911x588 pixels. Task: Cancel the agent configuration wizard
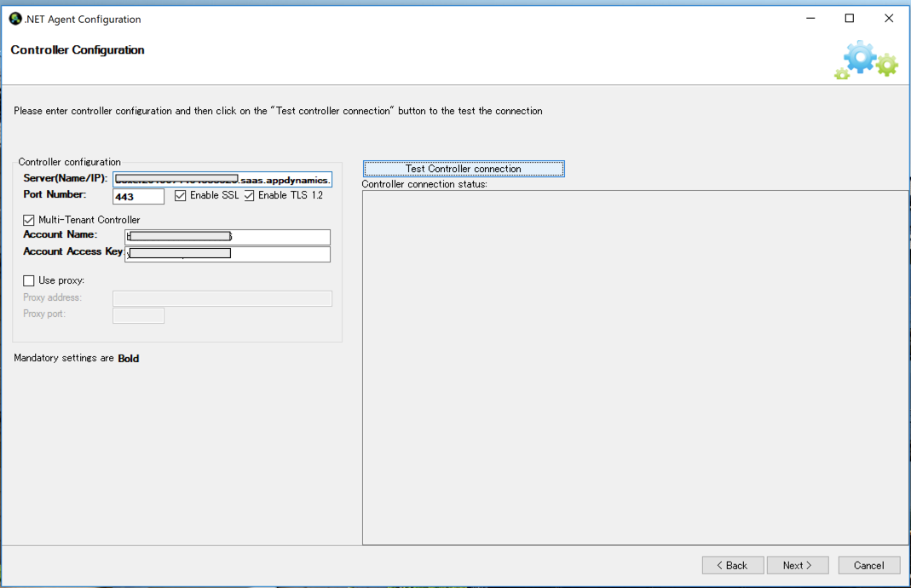(868, 565)
